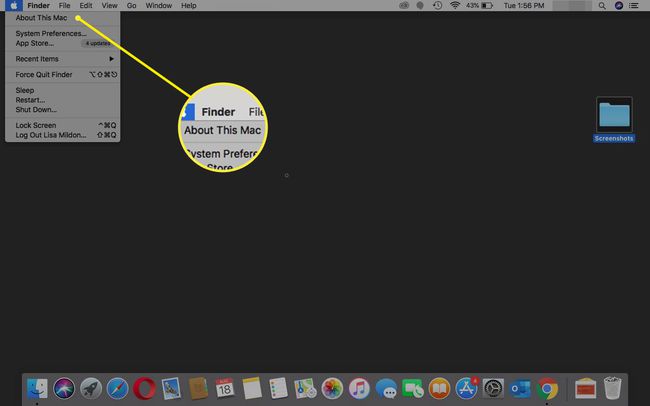Open App Store icon in dock

[466, 389]
